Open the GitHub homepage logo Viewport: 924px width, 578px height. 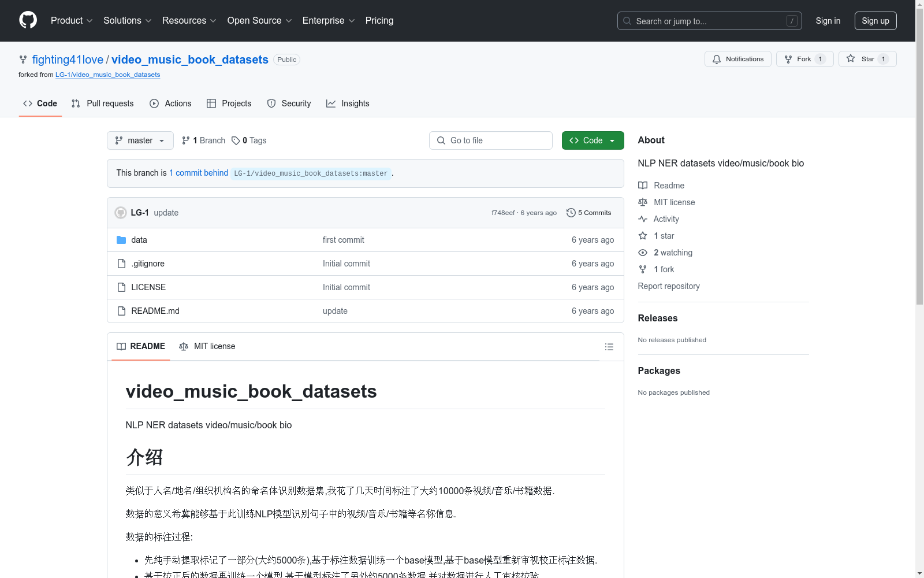coord(28,20)
